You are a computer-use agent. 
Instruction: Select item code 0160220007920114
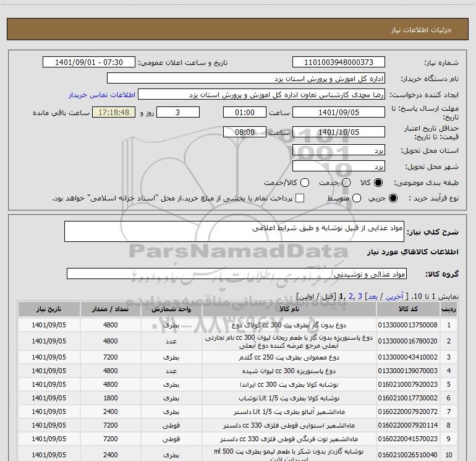(x=408, y=425)
